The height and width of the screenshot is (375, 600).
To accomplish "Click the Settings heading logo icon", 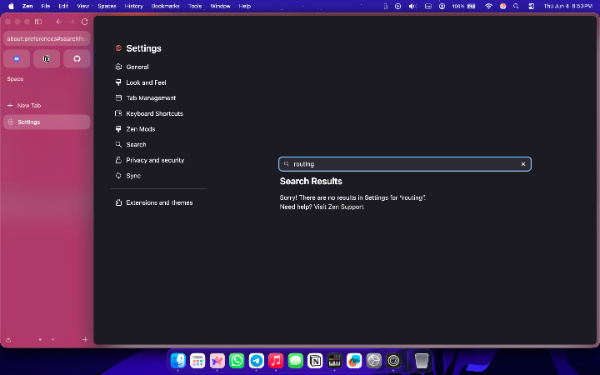I will (119, 48).
